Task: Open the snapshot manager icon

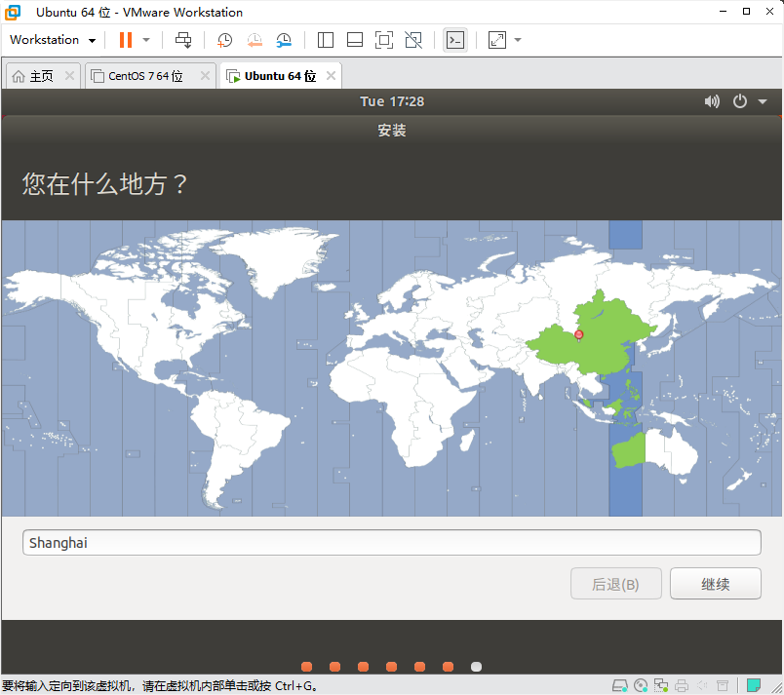Action: point(284,39)
